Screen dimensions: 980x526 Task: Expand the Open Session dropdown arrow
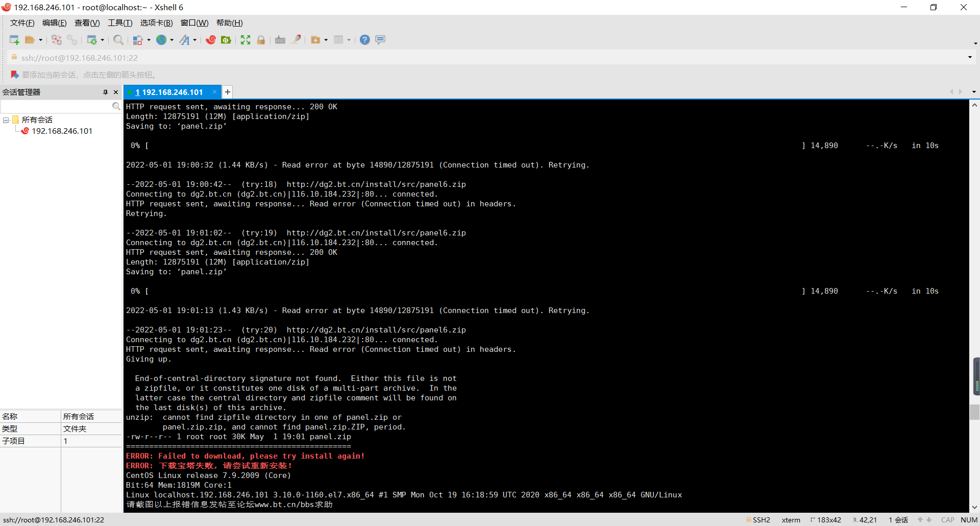click(41, 40)
